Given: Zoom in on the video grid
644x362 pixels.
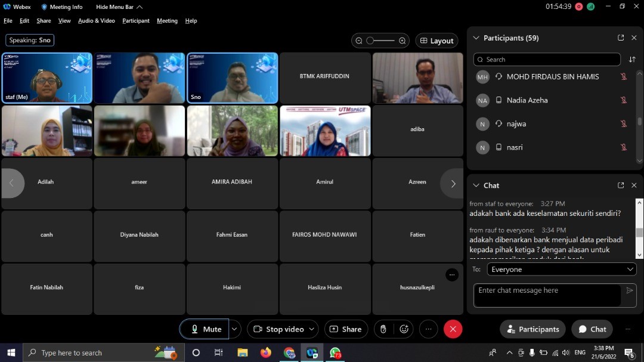Looking at the screenshot, I should pos(402,41).
